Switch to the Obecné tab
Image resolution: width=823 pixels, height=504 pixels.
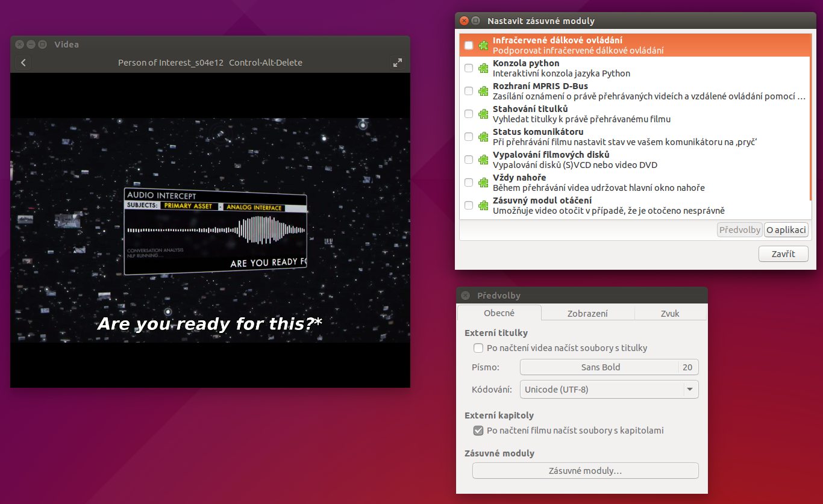tap(499, 313)
